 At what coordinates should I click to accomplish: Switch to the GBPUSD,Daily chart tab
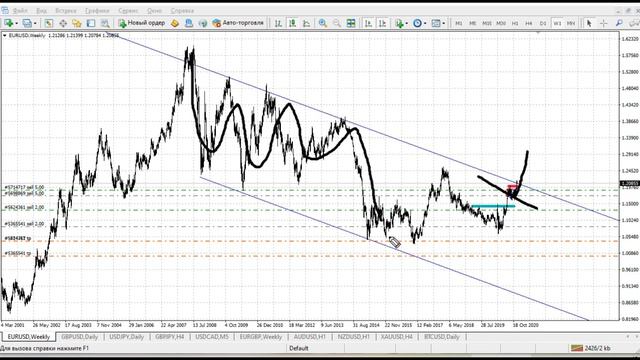[80, 337]
